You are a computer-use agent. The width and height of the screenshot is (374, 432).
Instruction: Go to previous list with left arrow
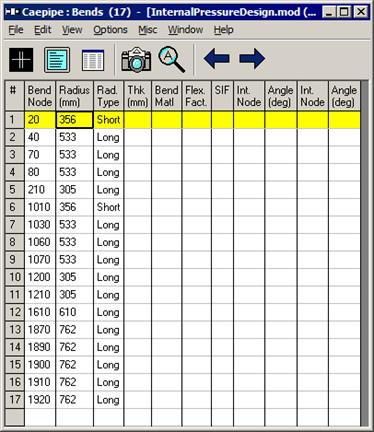[x=217, y=59]
